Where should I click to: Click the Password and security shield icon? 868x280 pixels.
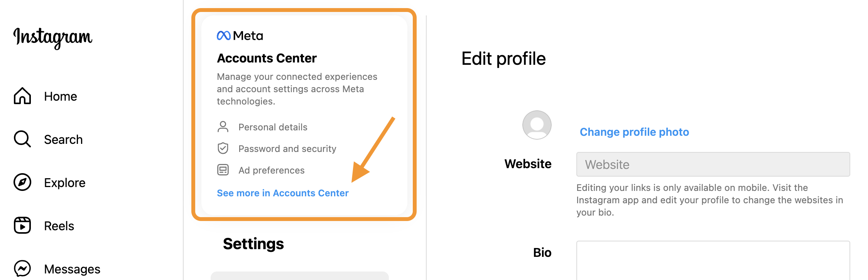[223, 148]
